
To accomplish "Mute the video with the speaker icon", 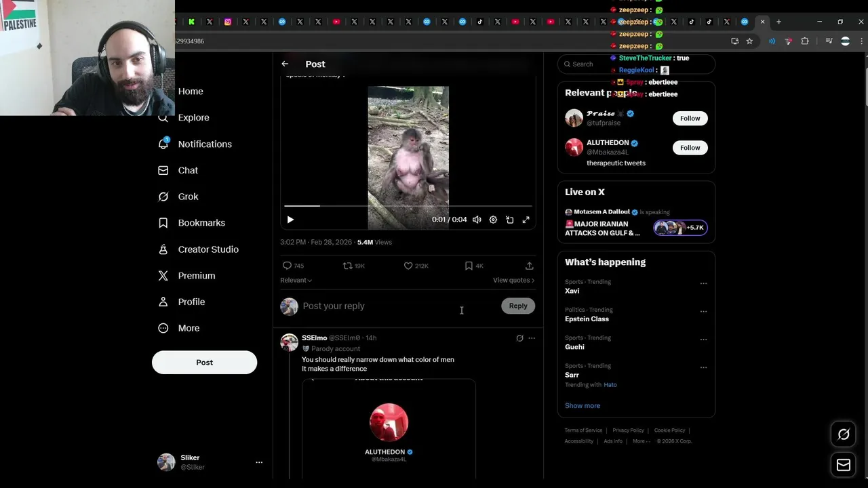I will point(477,220).
